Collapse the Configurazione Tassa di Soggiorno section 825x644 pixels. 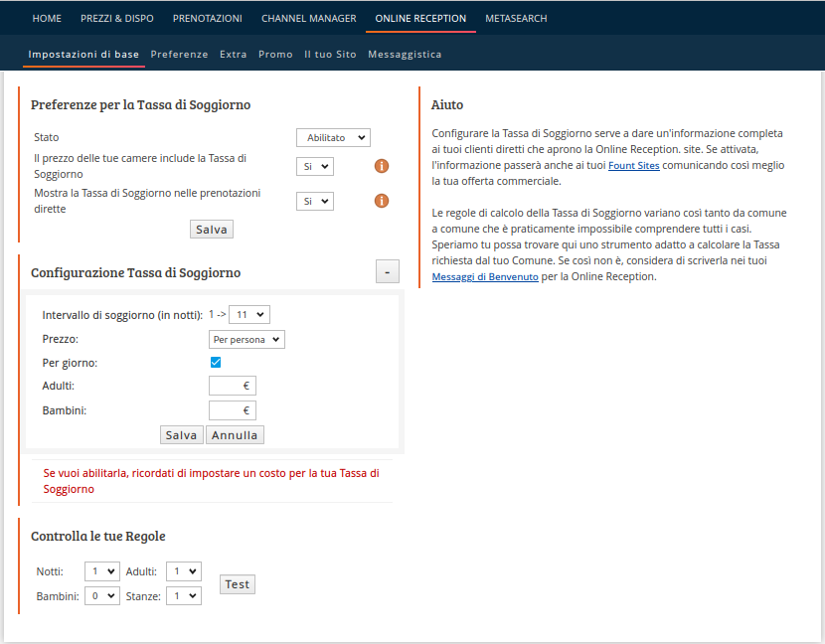coord(388,271)
